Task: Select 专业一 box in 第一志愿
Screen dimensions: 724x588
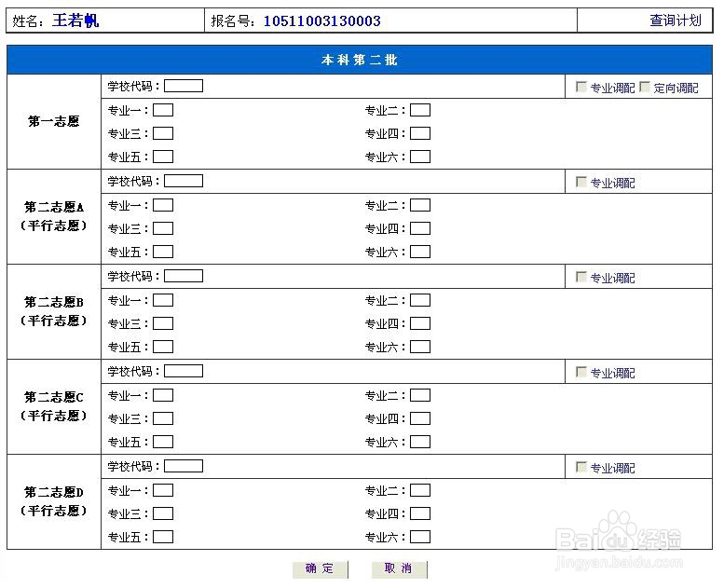Action: 163,110
